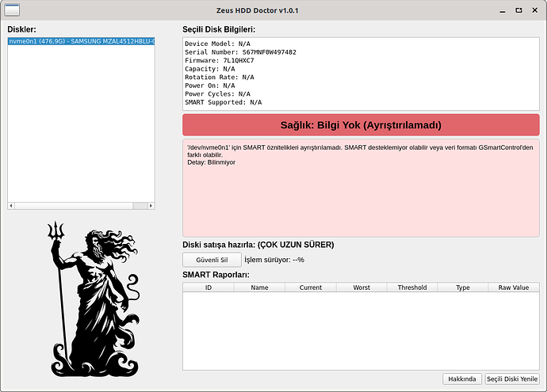Screen dimensions: 547x392
Task: Sort SMART table by Name column
Action: click(x=259, y=287)
